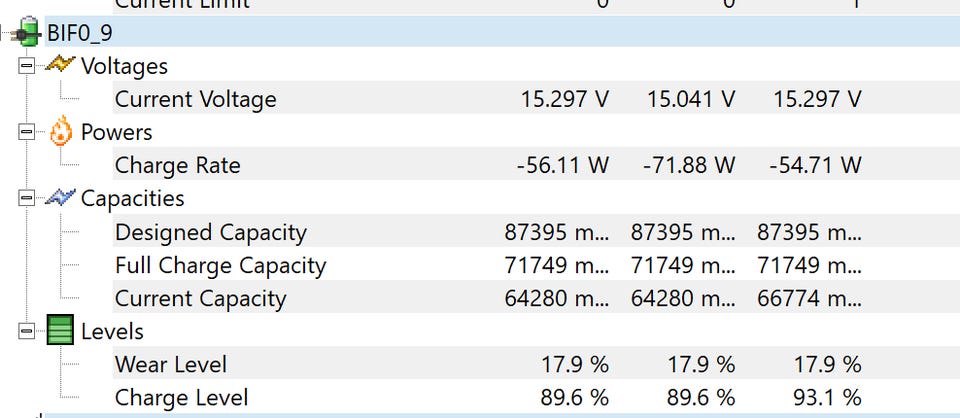The width and height of the screenshot is (960, 418).
Task: Select the Wear Level row
Action: [170, 364]
